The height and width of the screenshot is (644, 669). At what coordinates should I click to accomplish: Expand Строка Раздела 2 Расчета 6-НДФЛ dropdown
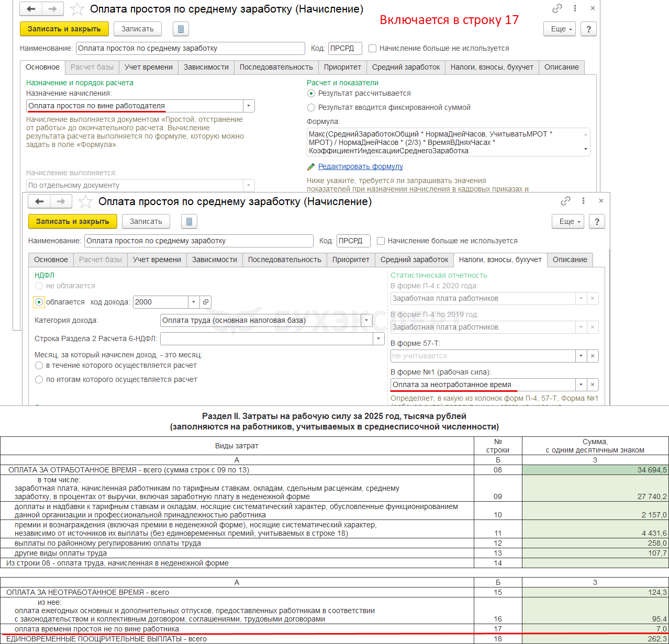click(378, 338)
